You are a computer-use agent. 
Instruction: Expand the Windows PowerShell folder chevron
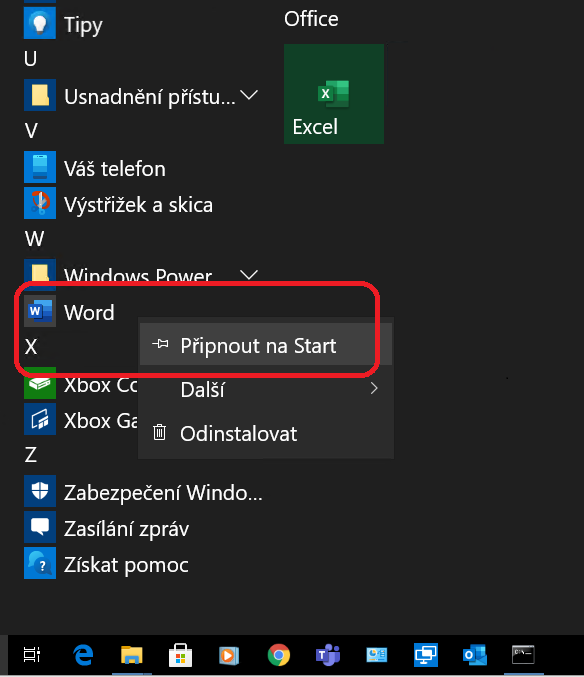click(249, 275)
